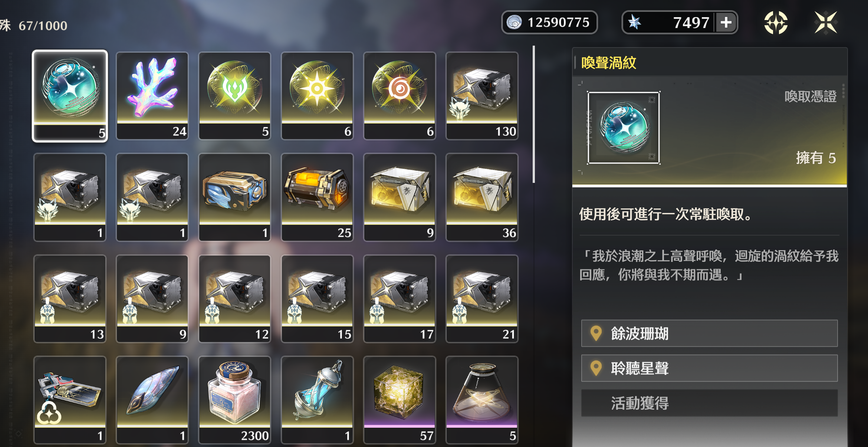Close the inventory with the X icon
The height and width of the screenshot is (447, 868).
point(826,23)
